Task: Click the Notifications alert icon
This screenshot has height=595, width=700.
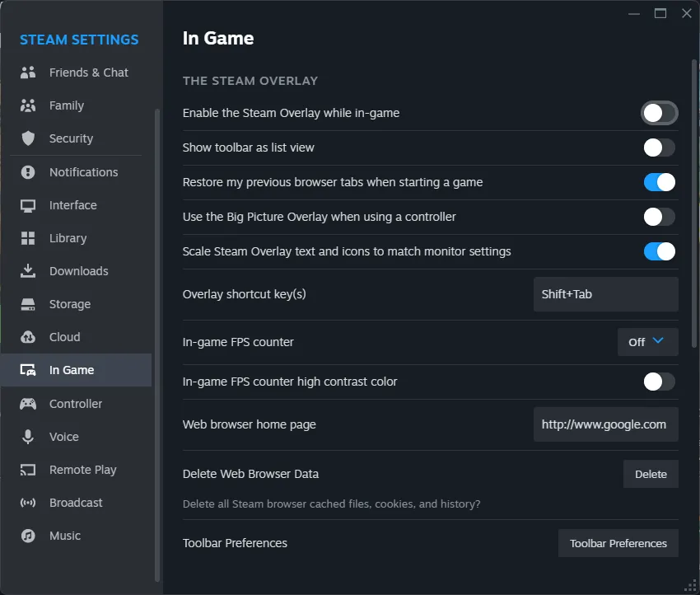Action: tap(28, 172)
